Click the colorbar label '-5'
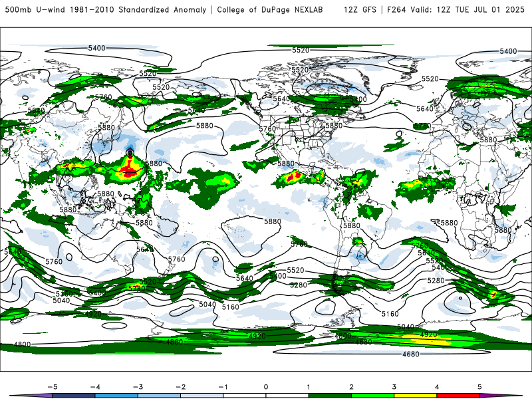Screen dimensions: 532x399 (53, 387)
